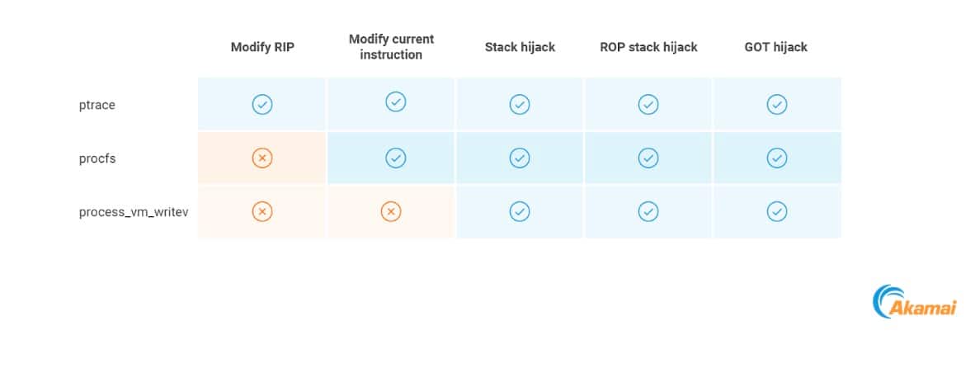Click procfs Modify current instruction checkmark
Viewport: 980px width, 368px height.
tap(396, 158)
